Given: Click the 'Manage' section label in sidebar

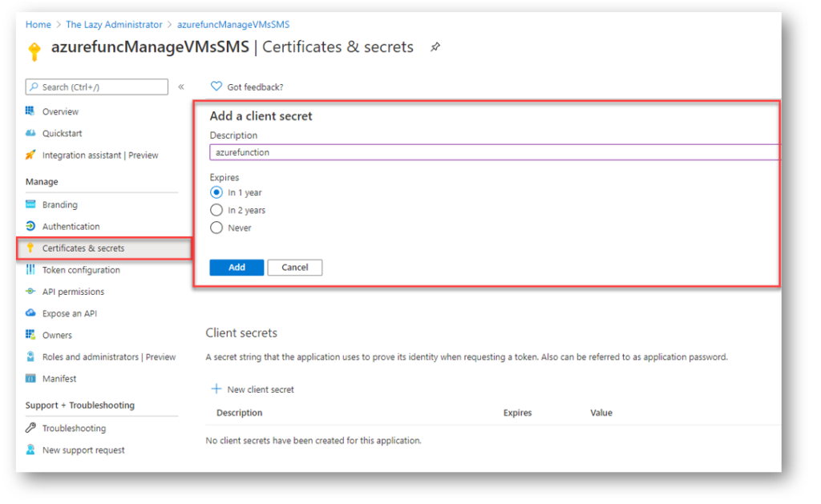Looking at the screenshot, I should tap(42, 182).
